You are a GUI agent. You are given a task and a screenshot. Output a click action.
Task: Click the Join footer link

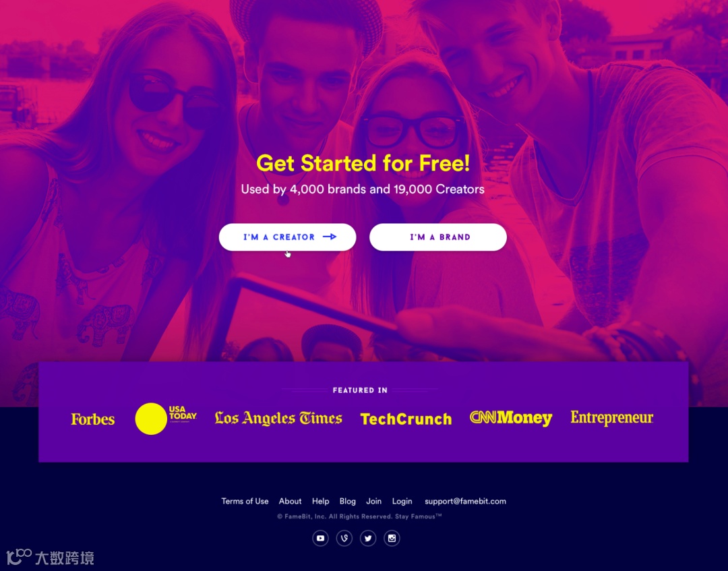click(x=373, y=501)
